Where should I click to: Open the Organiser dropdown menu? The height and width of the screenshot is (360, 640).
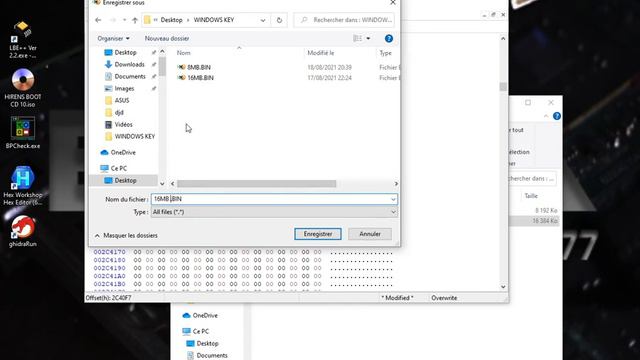(113, 38)
